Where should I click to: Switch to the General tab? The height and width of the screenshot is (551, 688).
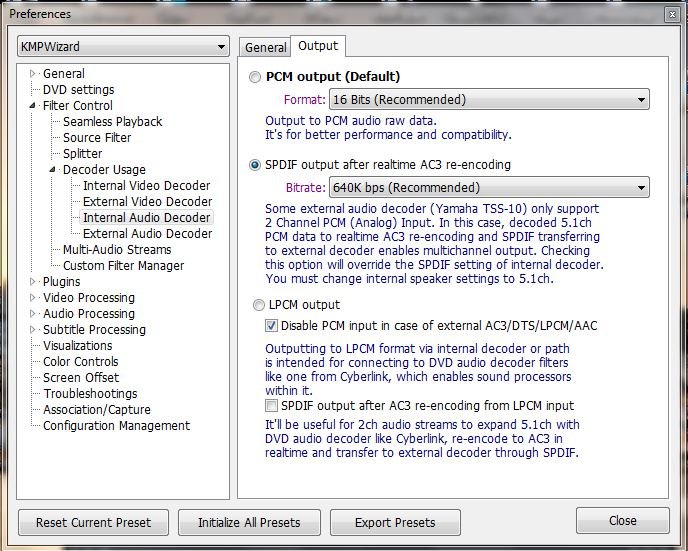point(265,47)
